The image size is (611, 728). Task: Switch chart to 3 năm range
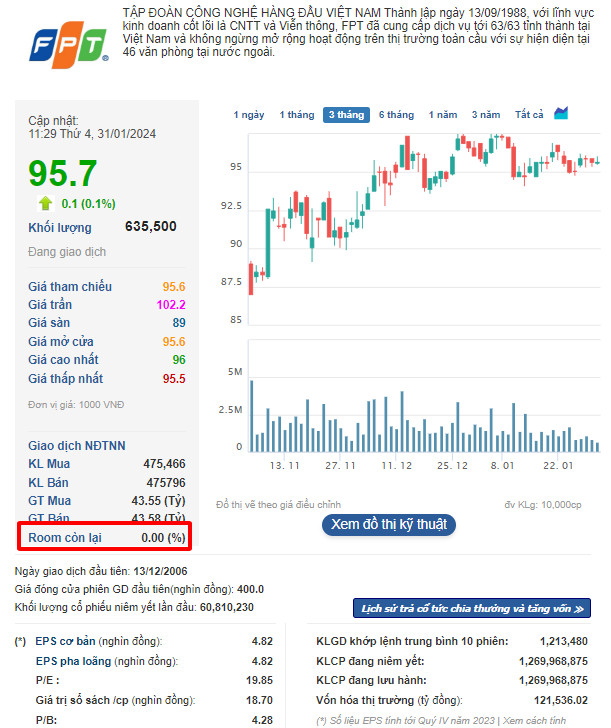[486, 115]
